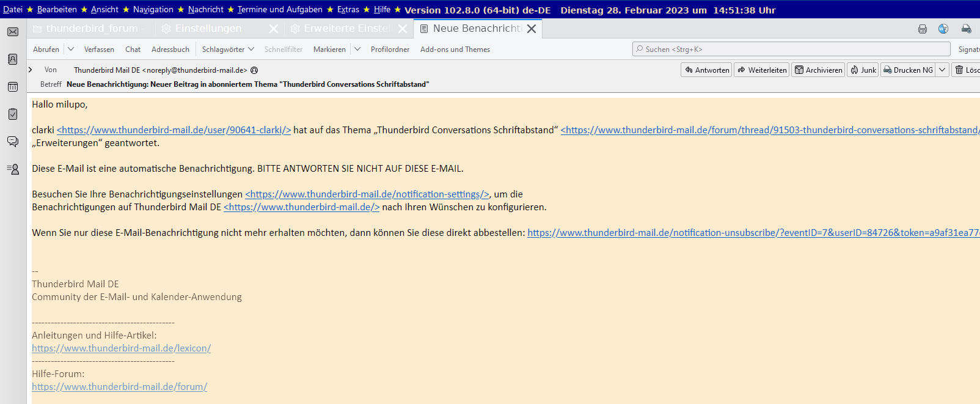Click the printer icon in tab bar

pos(923,29)
